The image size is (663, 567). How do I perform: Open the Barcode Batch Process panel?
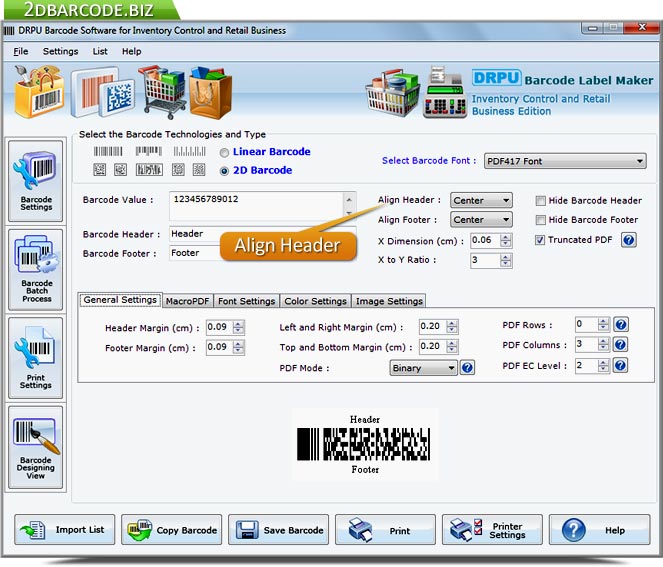coord(36,270)
